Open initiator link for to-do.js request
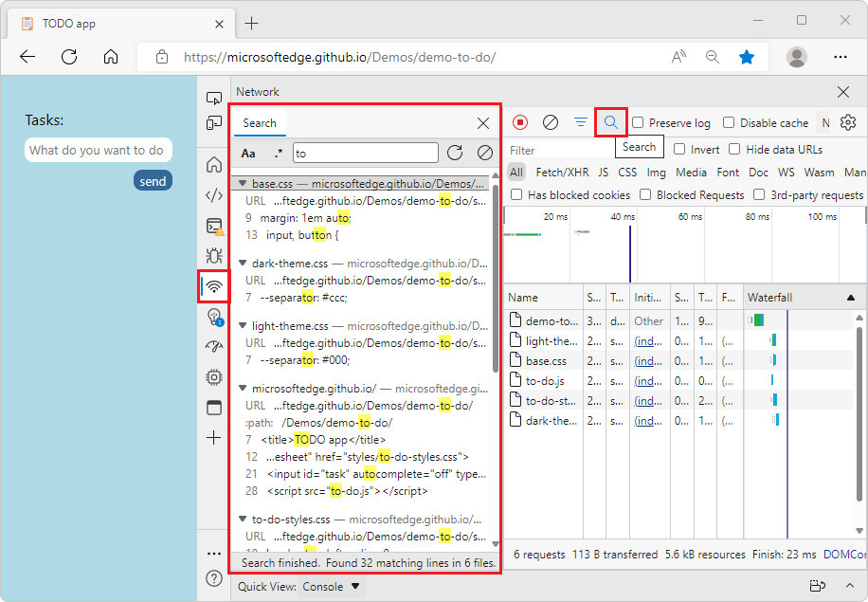The height and width of the screenshot is (602, 868). coord(647,381)
